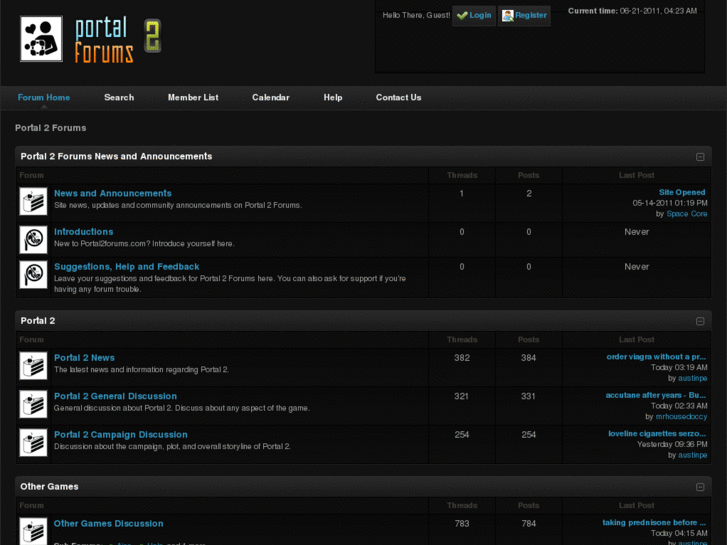Open the Member List page
The width and height of the screenshot is (727, 545).
click(x=193, y=97)
